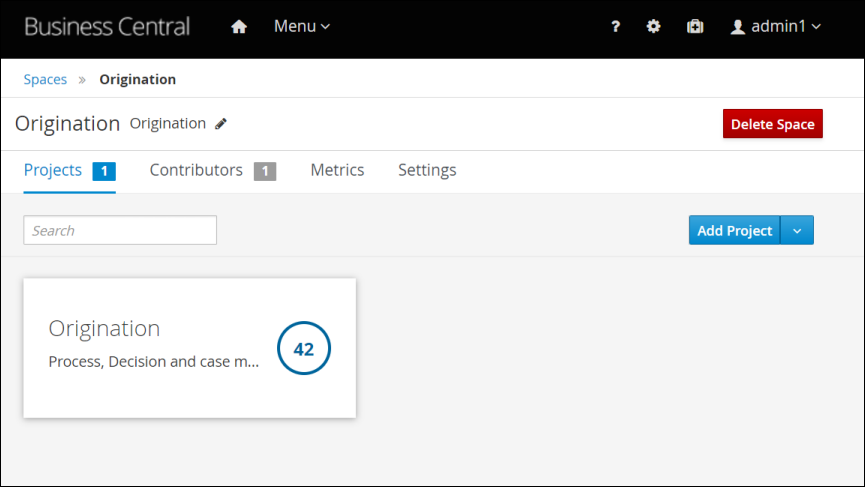The height and width of the screenshot is (487, 865).
Task: Follow the Spaces breadcrumb link
Action: click(45, 79)
